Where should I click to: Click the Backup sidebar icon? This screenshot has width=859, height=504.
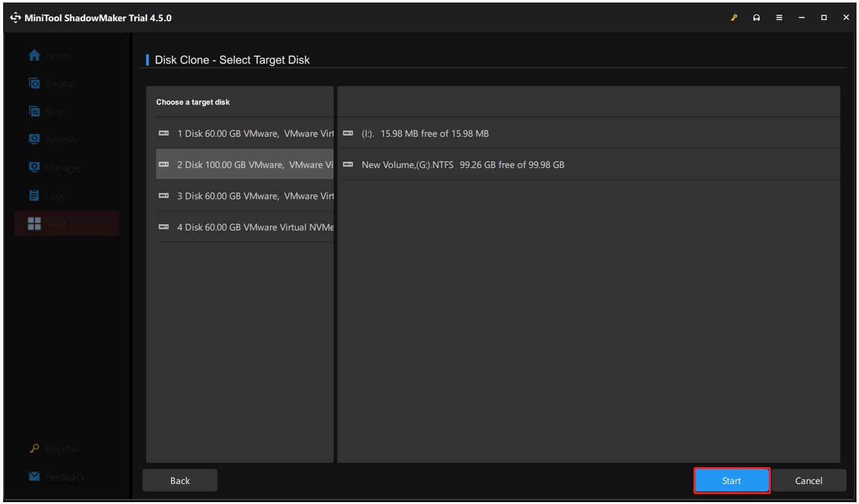tap(35, 83)
